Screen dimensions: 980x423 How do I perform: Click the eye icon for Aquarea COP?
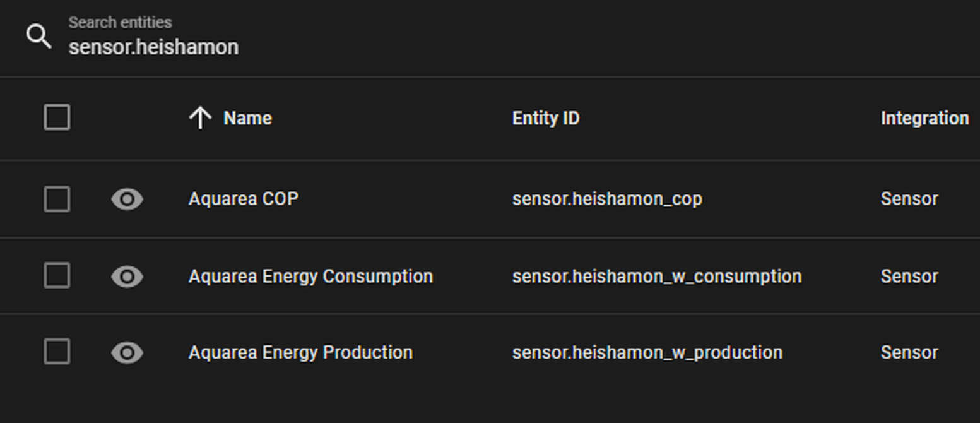127,199
